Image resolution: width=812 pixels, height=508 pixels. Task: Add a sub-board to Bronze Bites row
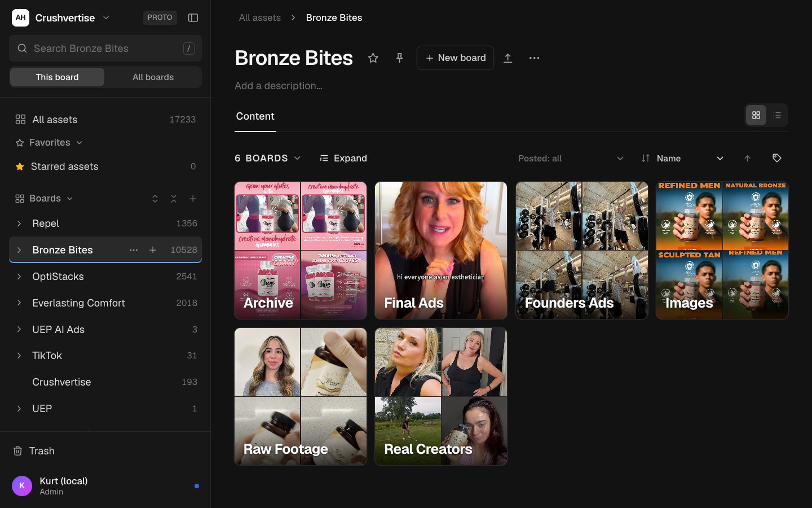coord(153,250)
